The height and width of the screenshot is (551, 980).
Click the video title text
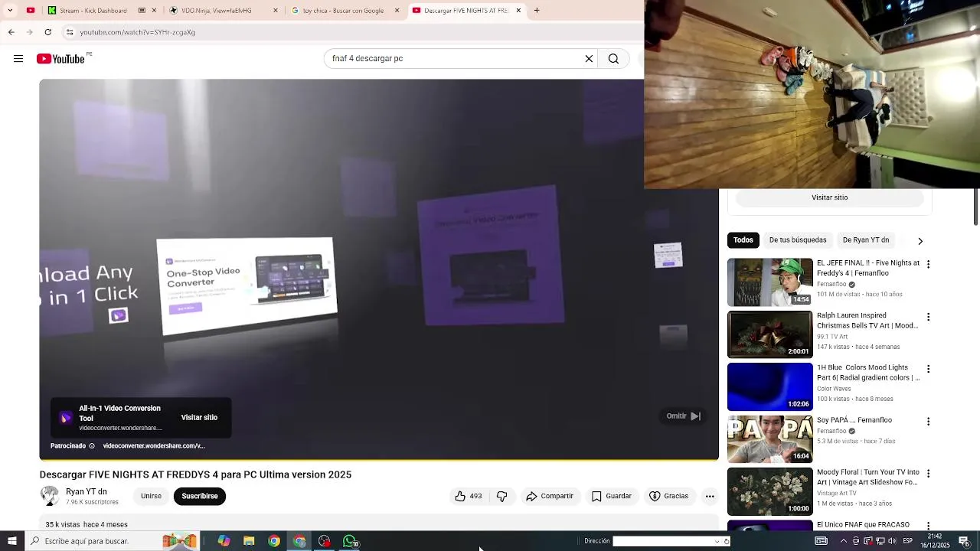[x=195, y=474]
